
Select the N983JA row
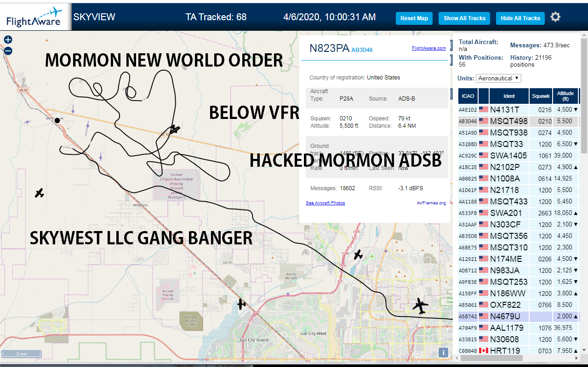[519, 271]
